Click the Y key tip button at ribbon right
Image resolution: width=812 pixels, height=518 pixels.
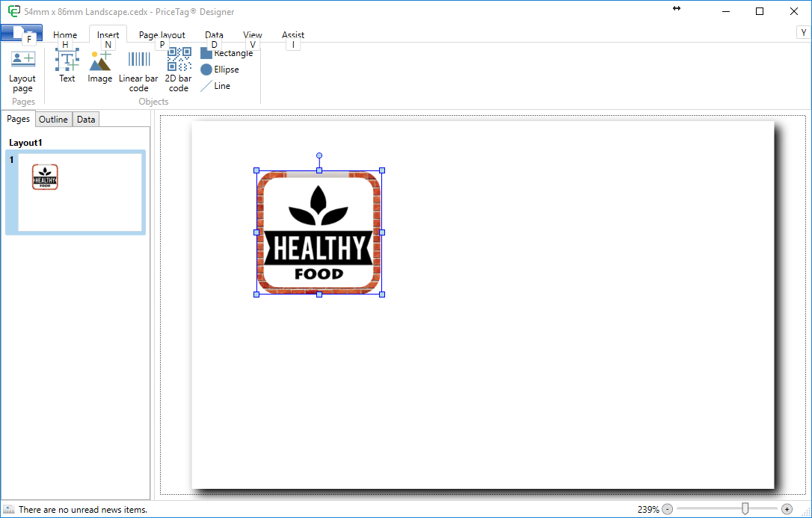point(804,32)
